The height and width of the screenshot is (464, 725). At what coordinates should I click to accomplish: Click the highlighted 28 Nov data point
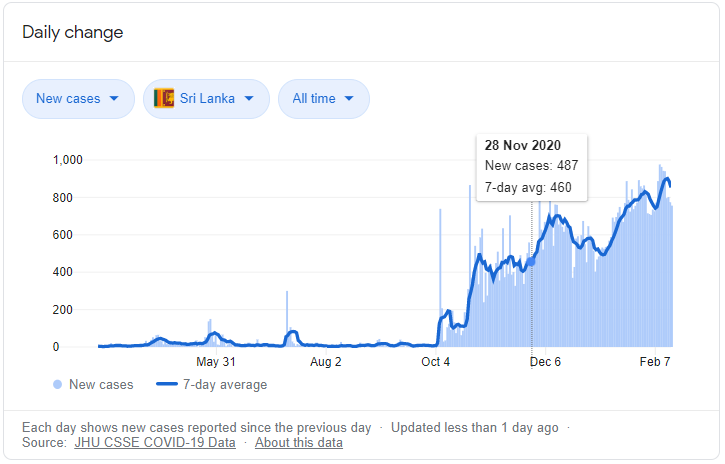(531, 262)
